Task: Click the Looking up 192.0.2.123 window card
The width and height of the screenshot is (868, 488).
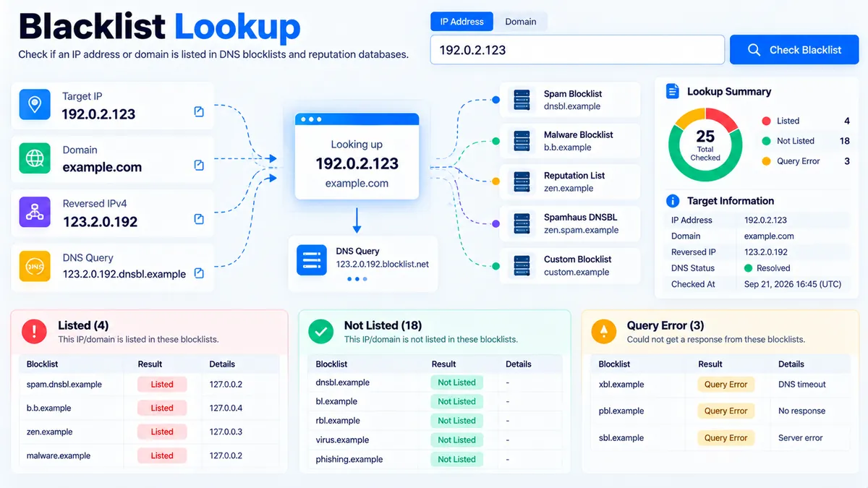Action: click(x=357, y=156)
